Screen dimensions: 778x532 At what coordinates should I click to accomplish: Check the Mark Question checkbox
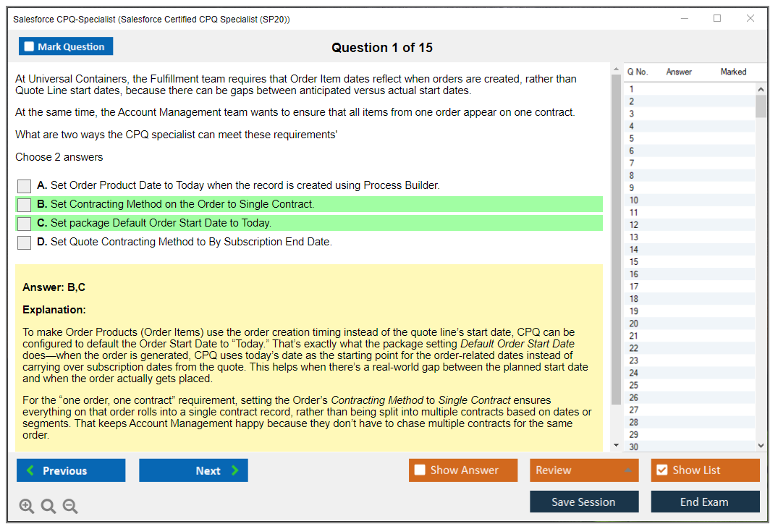pos(30,47)
